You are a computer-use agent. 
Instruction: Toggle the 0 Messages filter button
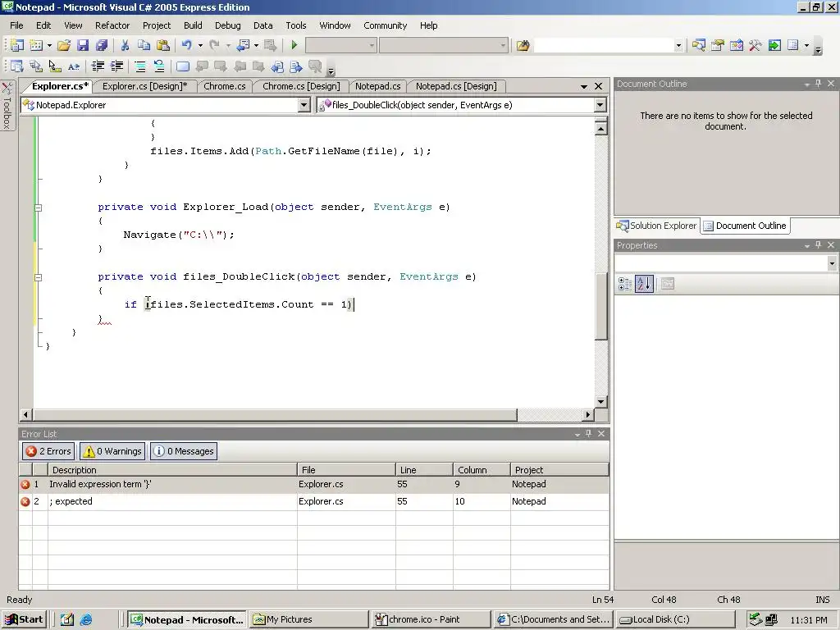184,451
